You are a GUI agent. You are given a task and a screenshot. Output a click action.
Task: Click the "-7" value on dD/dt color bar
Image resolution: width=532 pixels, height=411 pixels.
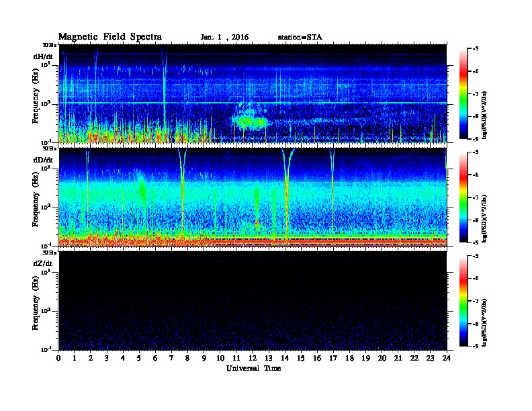[476, 197]
